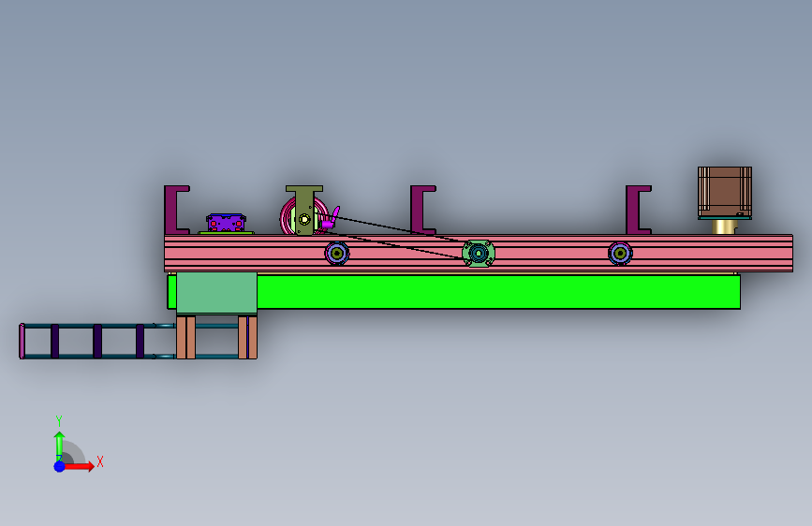Viewport: 812px width, 526px height.
Task: Select the purple block with red details
Action: click(x=226, y=223)
